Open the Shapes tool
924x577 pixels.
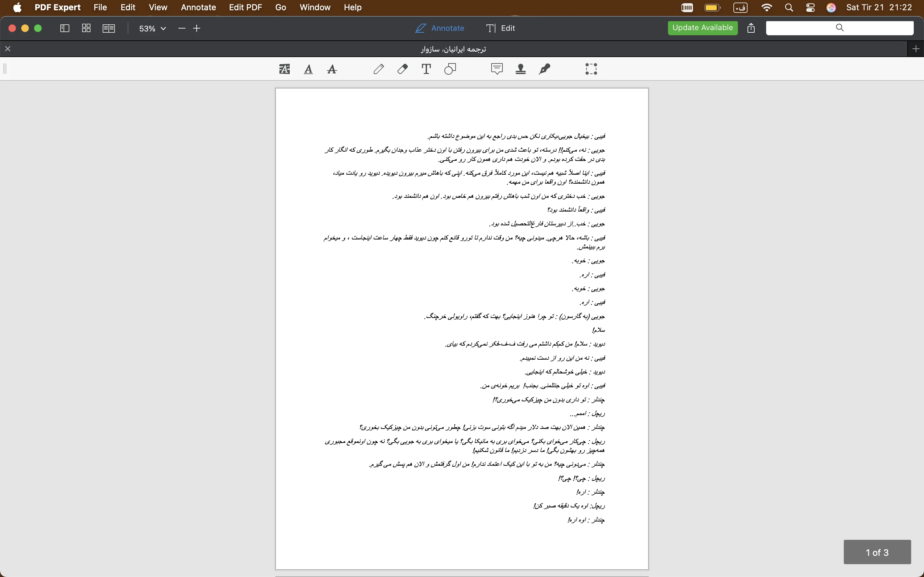[x=450, y=69]
